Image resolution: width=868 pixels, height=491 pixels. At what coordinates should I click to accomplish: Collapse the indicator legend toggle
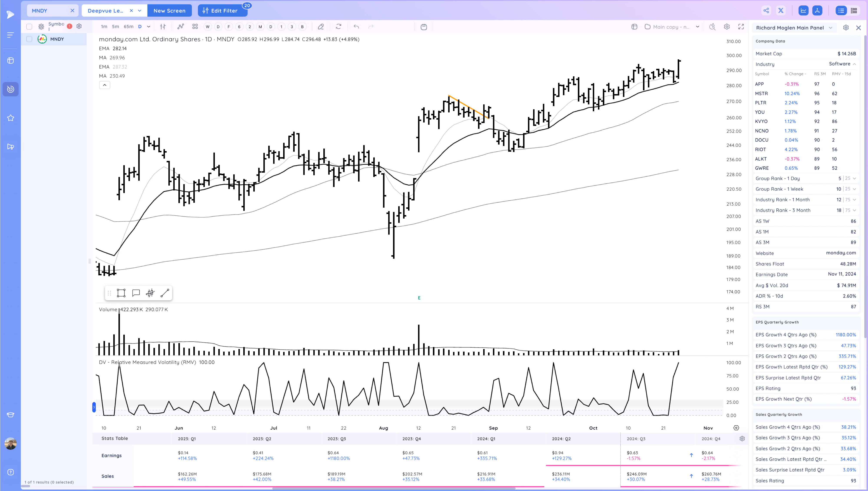click(105, 85)
